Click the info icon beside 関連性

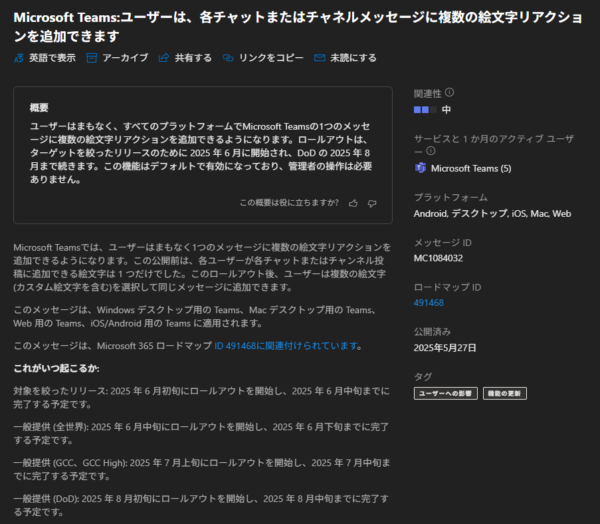[450, 93]
